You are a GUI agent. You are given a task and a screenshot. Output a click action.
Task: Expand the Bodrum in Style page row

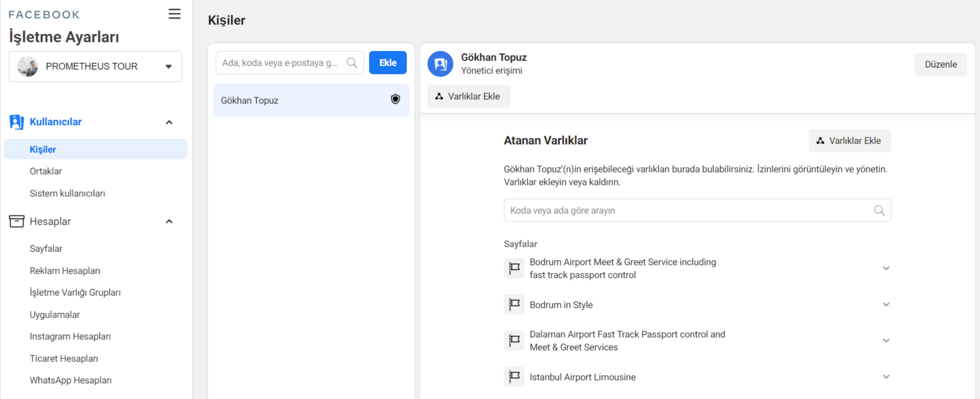(x=886, y=305)
